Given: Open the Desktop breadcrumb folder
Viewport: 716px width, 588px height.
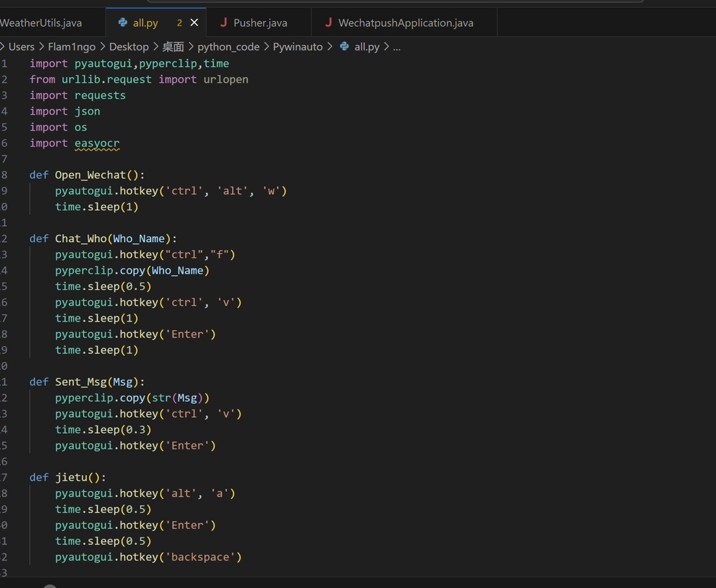Looking at the screenshot, I should 129,47.
